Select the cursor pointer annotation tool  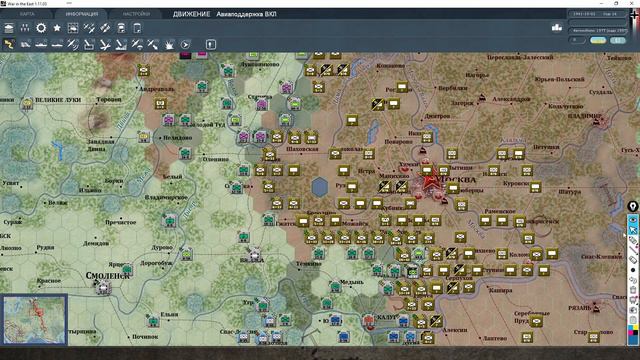(x=633, y=230)
